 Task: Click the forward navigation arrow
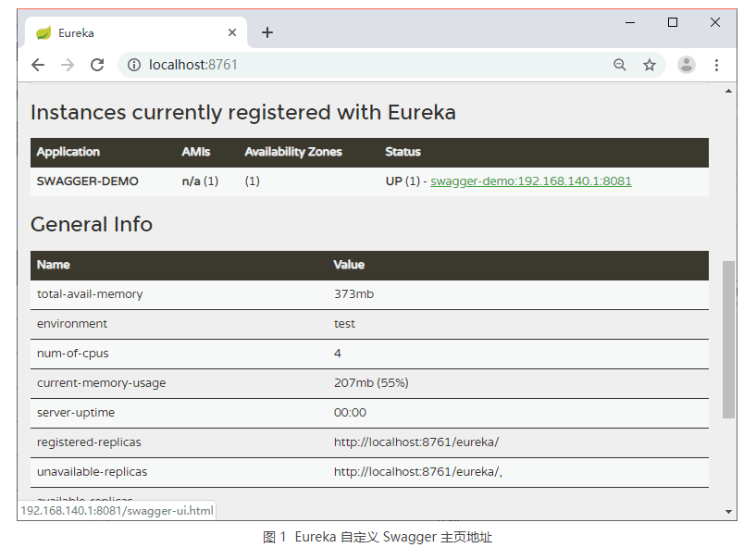click(68, 65)
